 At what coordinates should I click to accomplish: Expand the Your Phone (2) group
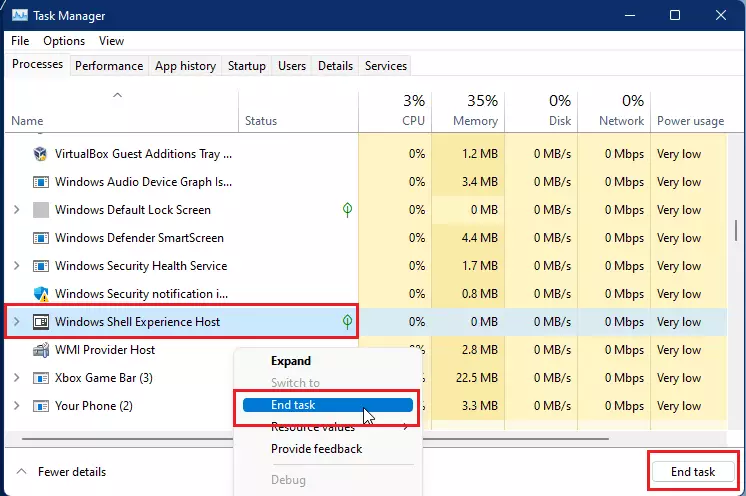17,406
